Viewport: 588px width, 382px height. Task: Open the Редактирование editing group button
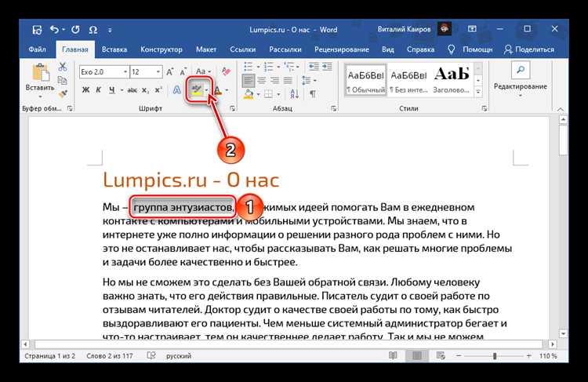click(520, 80)
